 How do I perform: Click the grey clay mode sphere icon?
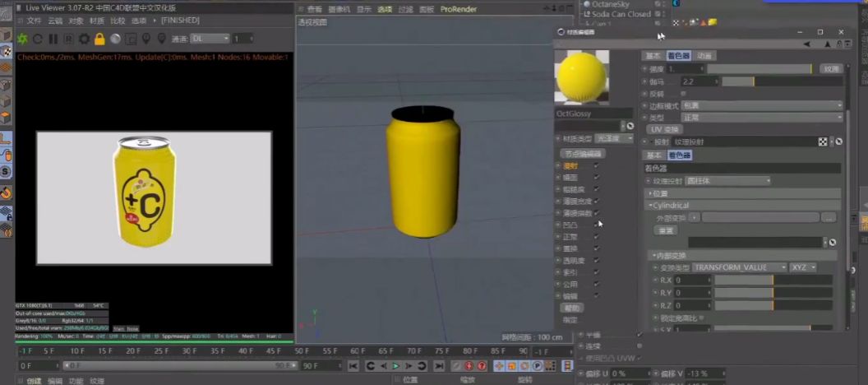[115, 39]
